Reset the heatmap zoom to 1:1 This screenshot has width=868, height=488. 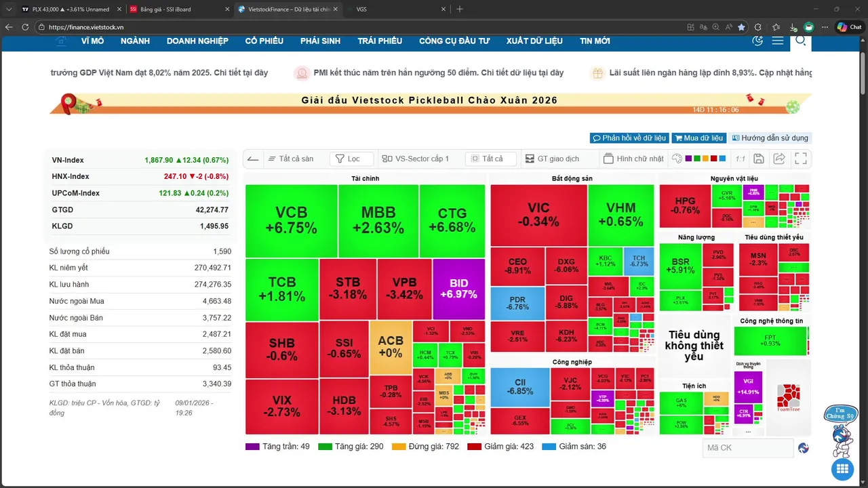(740, 159)
